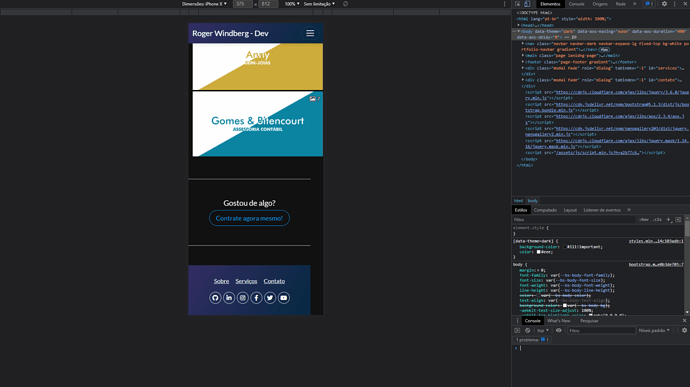Toggle the console sidebar icon
690x387 pixels.
point(517,331)
